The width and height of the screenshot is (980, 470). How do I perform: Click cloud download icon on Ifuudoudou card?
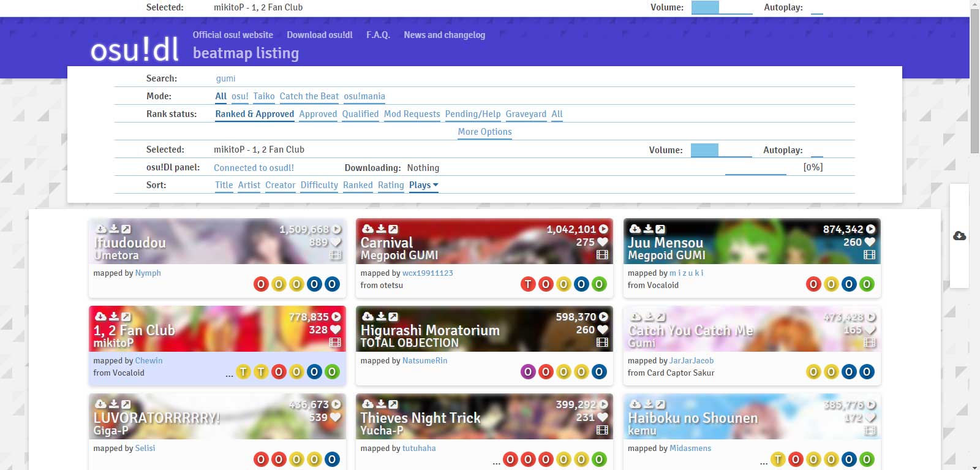[x=102, y=229]
